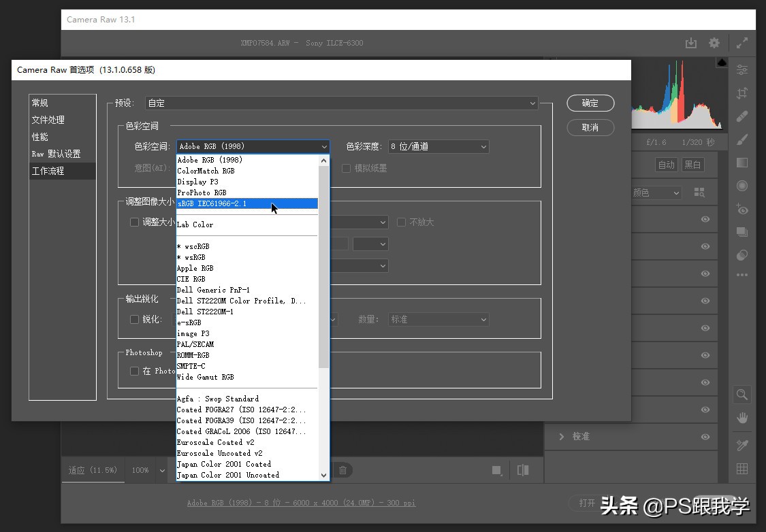Select the Hand tool
The width and height of the screenshot is (766, 532).
(742, 417)
